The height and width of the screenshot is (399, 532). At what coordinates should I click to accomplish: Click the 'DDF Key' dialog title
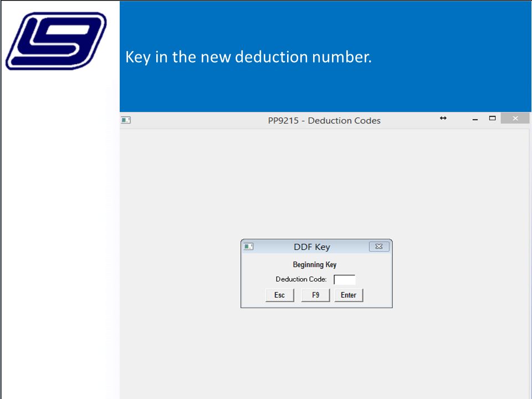coord(312,247)
